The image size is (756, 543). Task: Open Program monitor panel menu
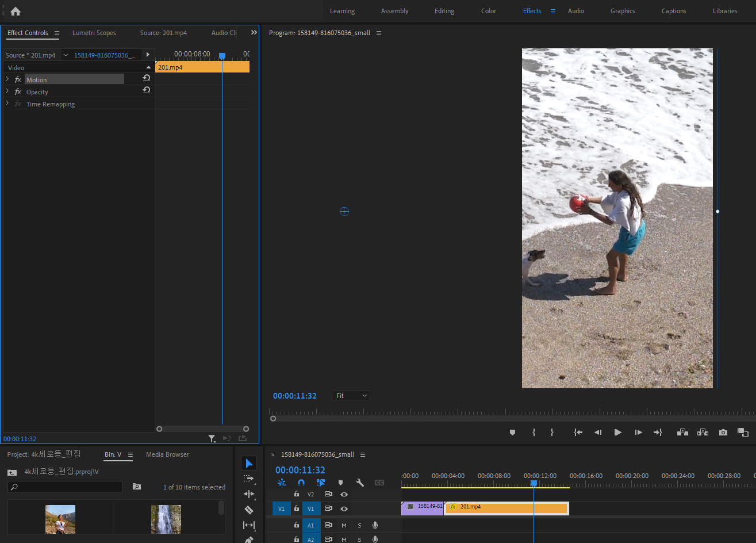point(378,33)
